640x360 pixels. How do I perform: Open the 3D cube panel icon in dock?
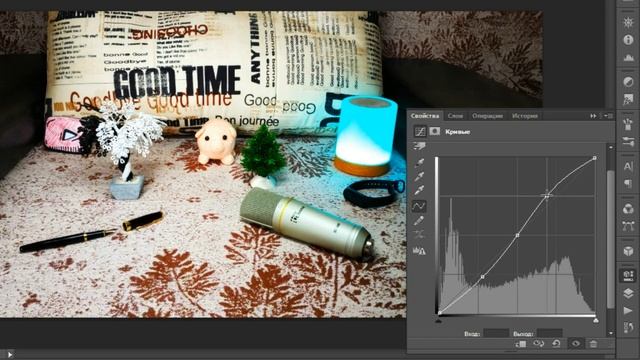pyautogui.click(x=628, y=251)
